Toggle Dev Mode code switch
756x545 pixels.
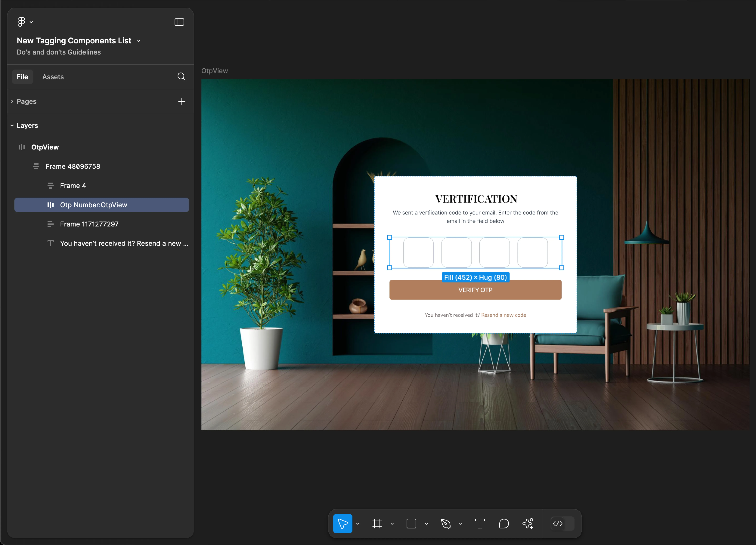(x=563, y=524)
